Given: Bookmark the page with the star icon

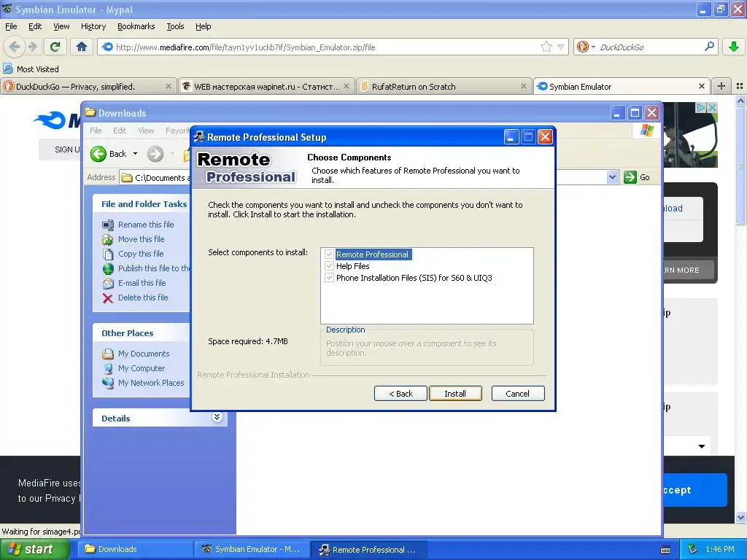Looking at the screenshot, I should 546,47.
